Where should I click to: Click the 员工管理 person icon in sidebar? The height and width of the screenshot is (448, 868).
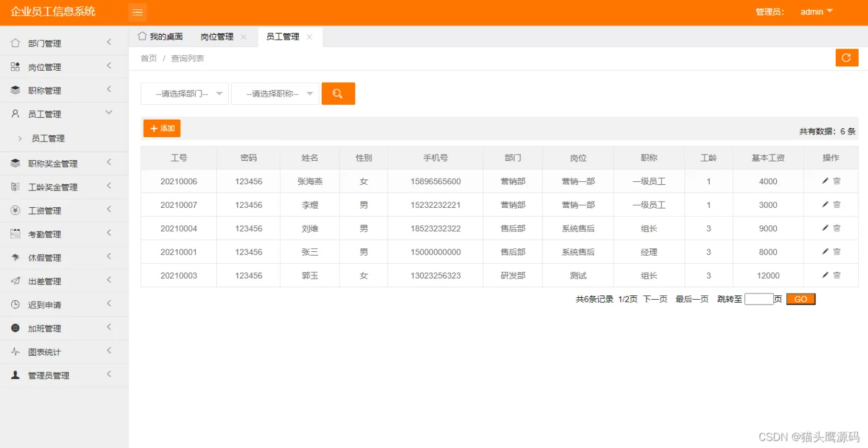tap(15, 114)
